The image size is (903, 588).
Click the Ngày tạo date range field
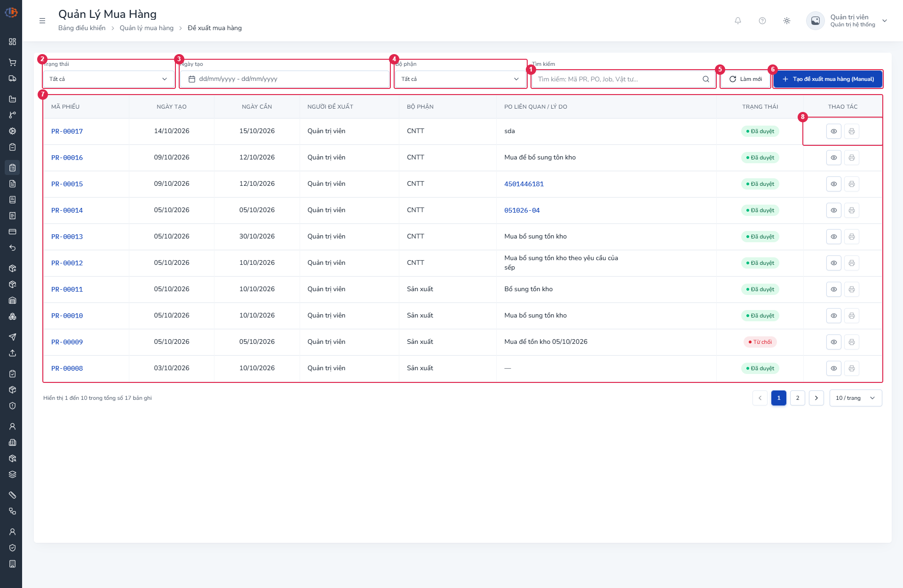285,79
